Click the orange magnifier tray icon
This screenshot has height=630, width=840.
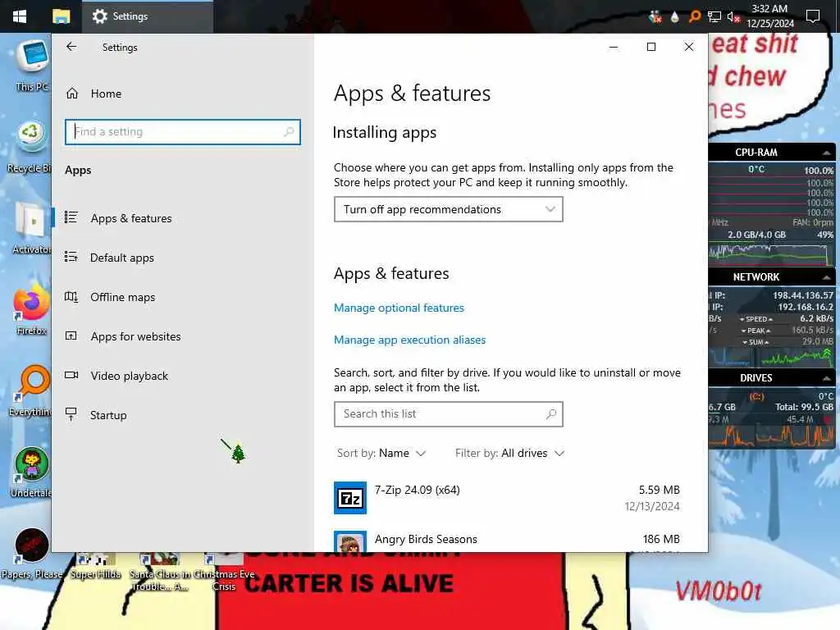click(x=694, y=17)
